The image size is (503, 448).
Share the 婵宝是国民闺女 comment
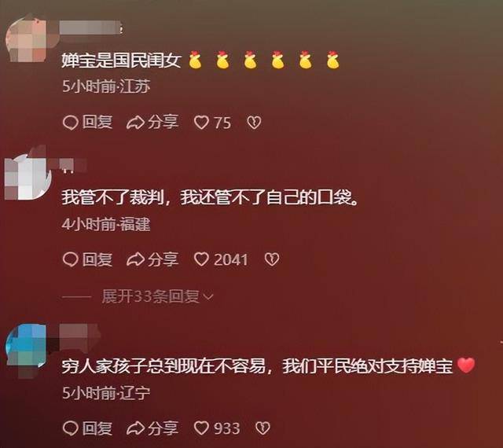click(152, 123)
